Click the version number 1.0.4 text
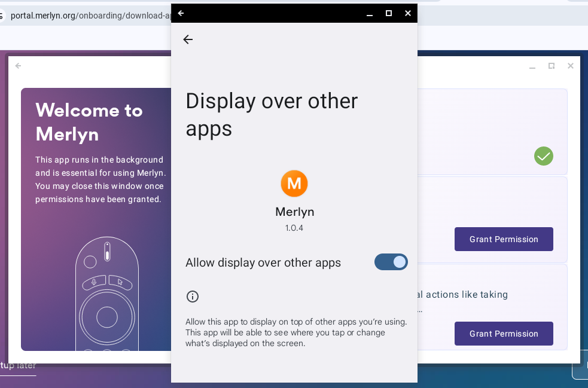Screen dimensions: 588x388 pyautogui.click(x=294, y=228)
